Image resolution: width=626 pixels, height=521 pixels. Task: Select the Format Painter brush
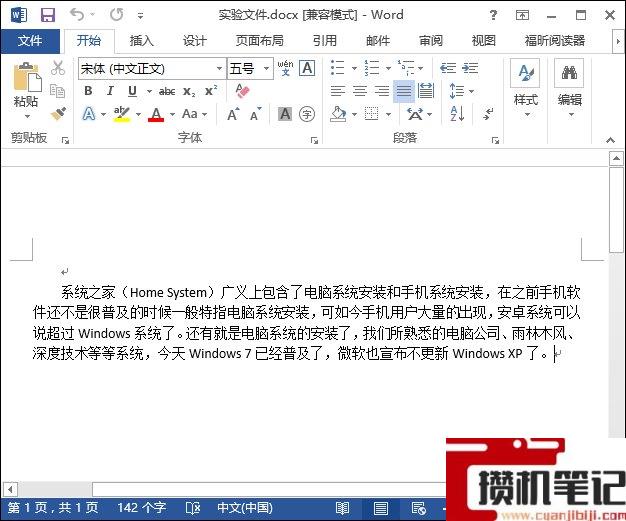tap(58, 113)
